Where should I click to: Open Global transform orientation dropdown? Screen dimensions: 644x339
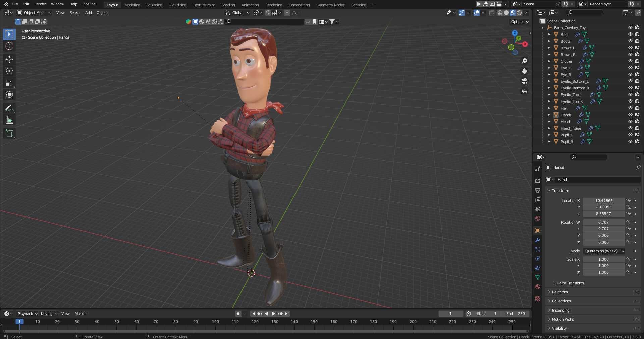click(x=237, y=13)
